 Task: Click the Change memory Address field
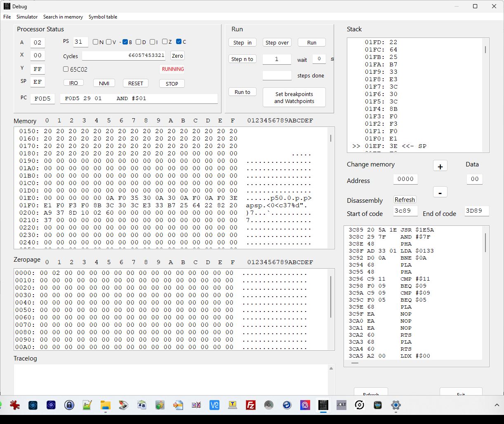[x=405, y=179]
